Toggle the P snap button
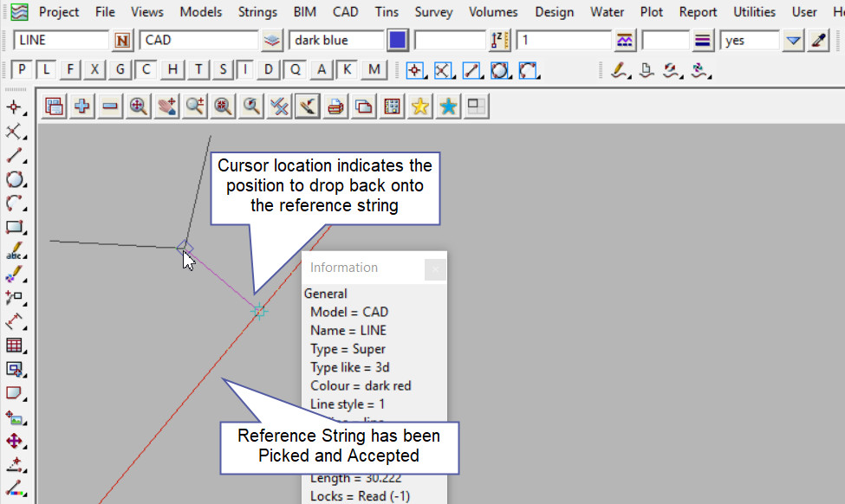This screenshot has width=845, height=504. tap(23, 69)
